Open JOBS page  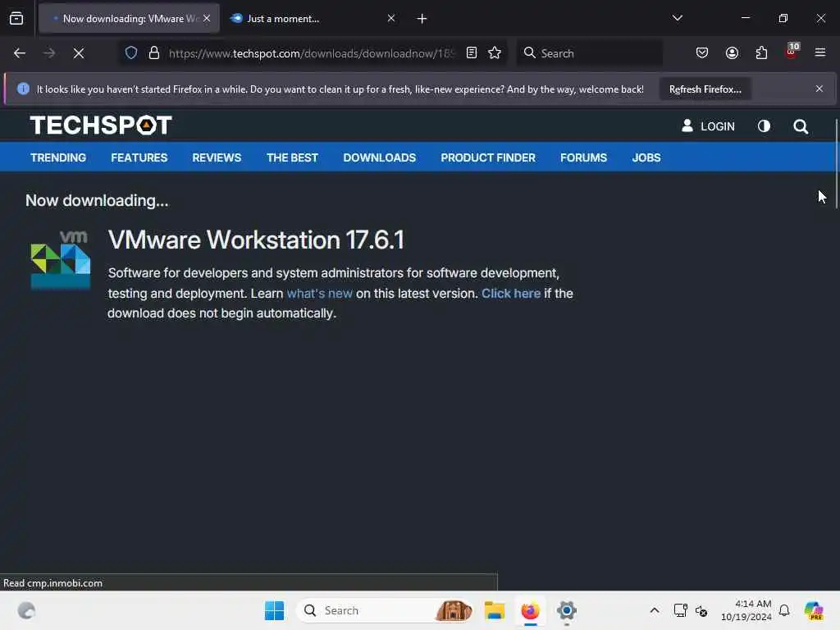[646, 158]
